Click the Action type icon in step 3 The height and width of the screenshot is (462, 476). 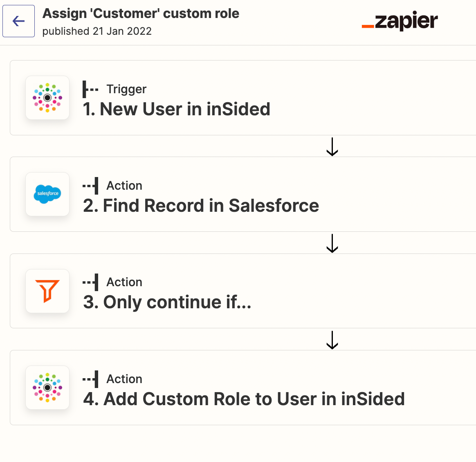(90, 282)
